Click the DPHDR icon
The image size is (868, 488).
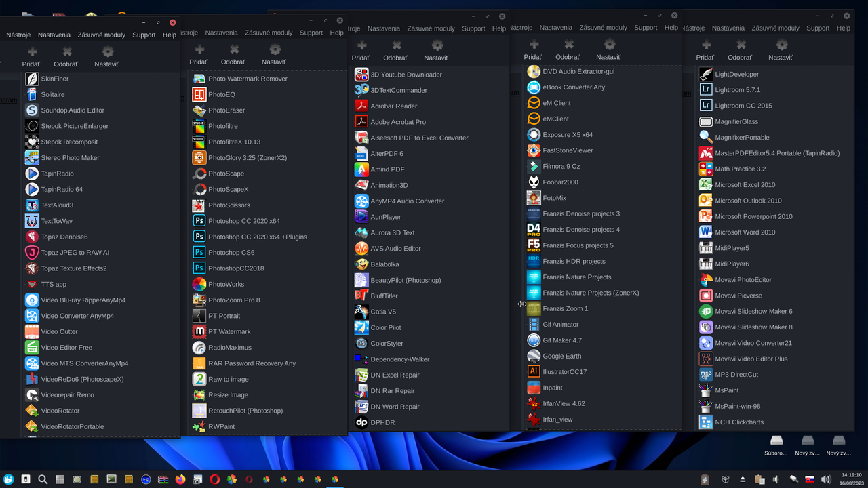[x=361, y=422]
